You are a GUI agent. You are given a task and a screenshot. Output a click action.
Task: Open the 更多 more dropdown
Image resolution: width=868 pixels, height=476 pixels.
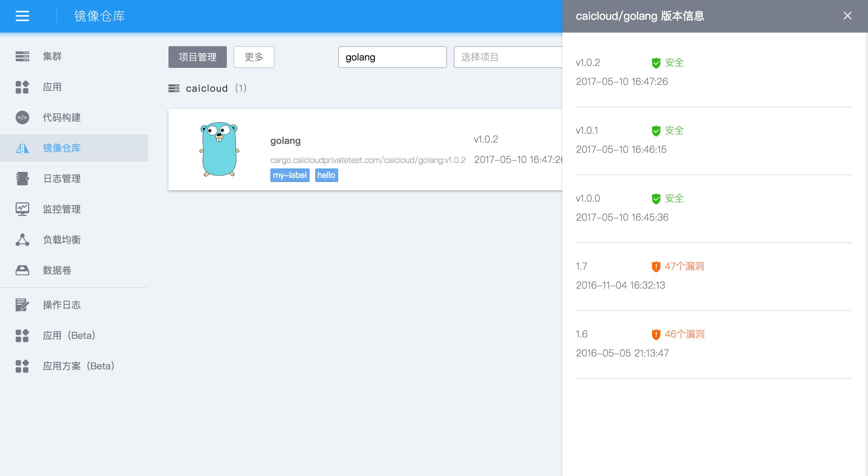coord(254,57)
